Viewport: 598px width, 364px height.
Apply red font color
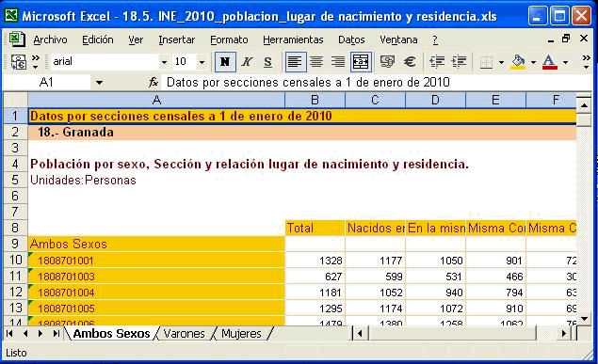[x=549, y=62]
